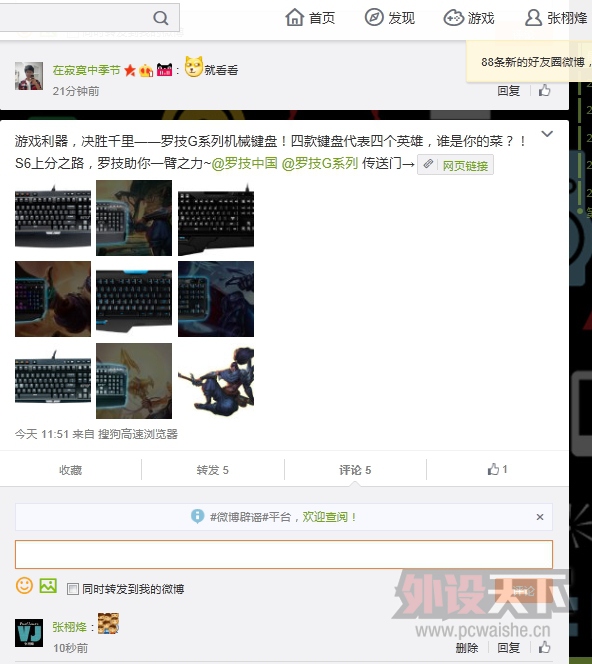Viewport: 592px width, 664px height.
Task: Attach a picture using the image icon
Action: point(48,586)
